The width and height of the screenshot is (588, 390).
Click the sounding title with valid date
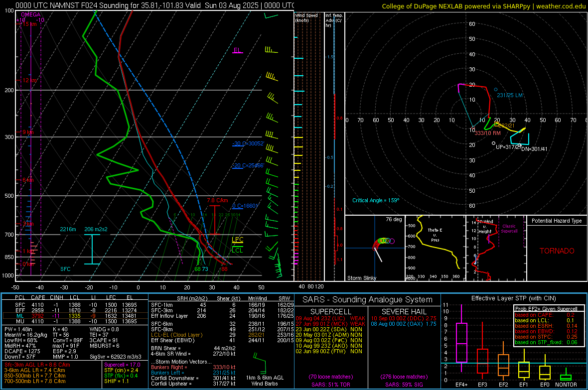(154, 5)
